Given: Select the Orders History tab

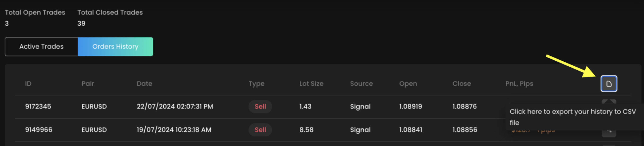Looking at the screenshot, I should pos(115,47).
